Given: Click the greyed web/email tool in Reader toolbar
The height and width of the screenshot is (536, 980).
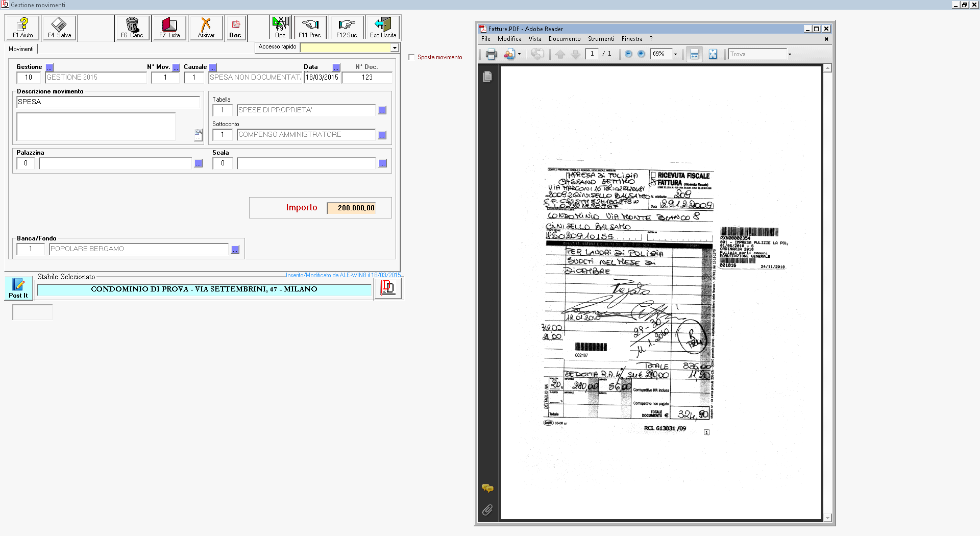Looking at the screenshot, I should [537, 54].
